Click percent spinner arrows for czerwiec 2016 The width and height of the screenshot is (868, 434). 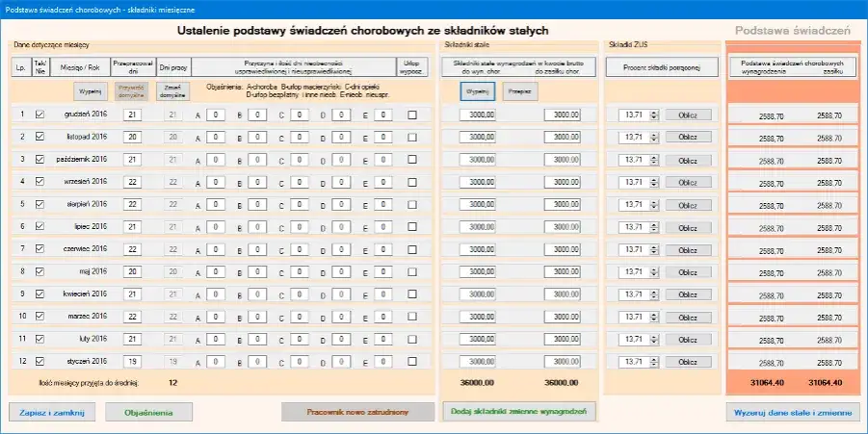point(654,249)
